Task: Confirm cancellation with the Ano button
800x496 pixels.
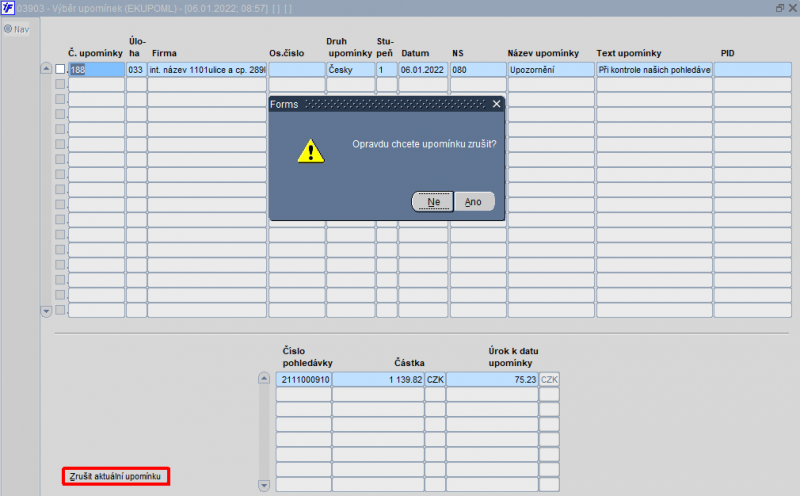Action: coord(474,202)
